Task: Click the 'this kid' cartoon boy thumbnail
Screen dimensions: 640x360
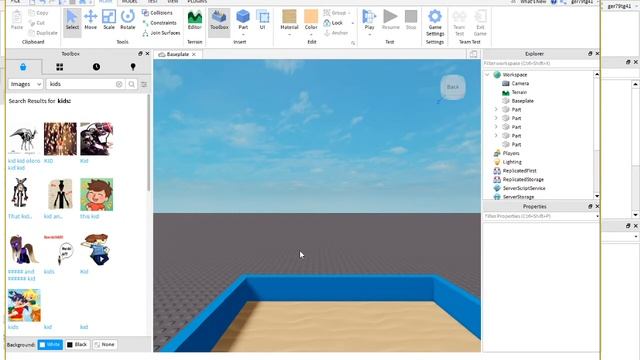Action: pos(96,194)
